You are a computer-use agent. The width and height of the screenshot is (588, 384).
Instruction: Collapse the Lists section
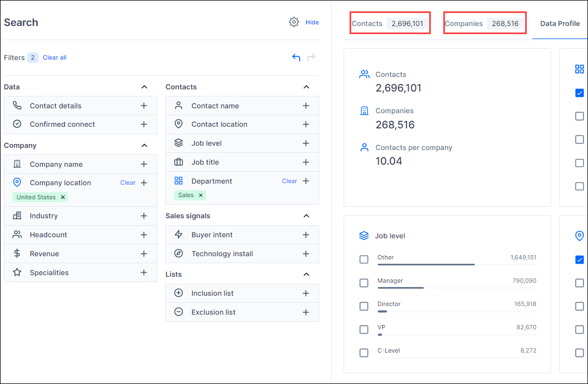click(x=306, y=274)
